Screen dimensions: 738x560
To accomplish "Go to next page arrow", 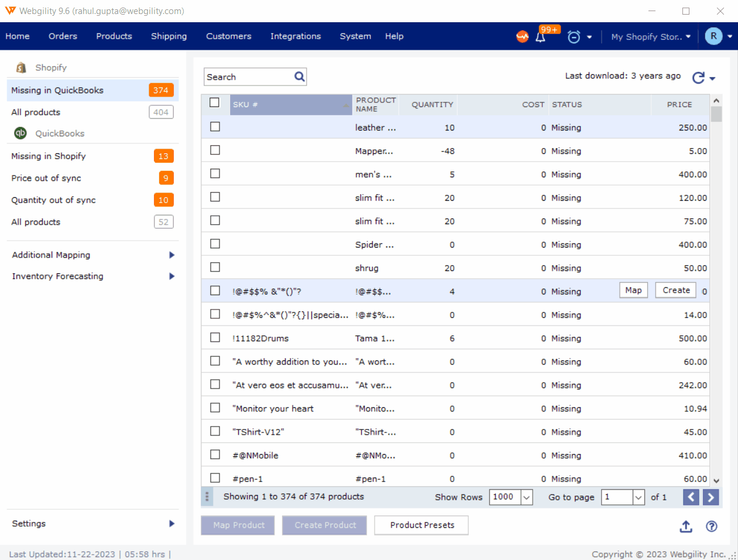I will pyautogui.click(x=710, y=497).
